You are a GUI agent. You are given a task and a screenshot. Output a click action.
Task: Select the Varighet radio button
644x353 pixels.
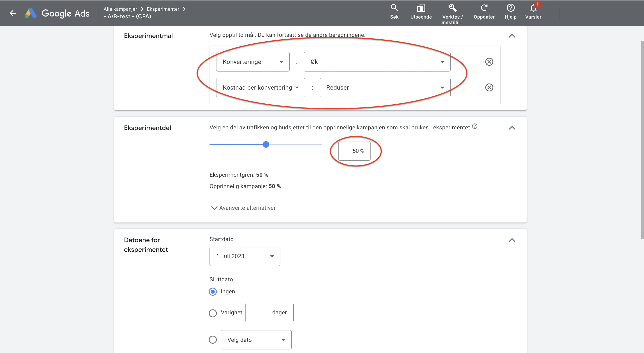(x=213, y=313)
